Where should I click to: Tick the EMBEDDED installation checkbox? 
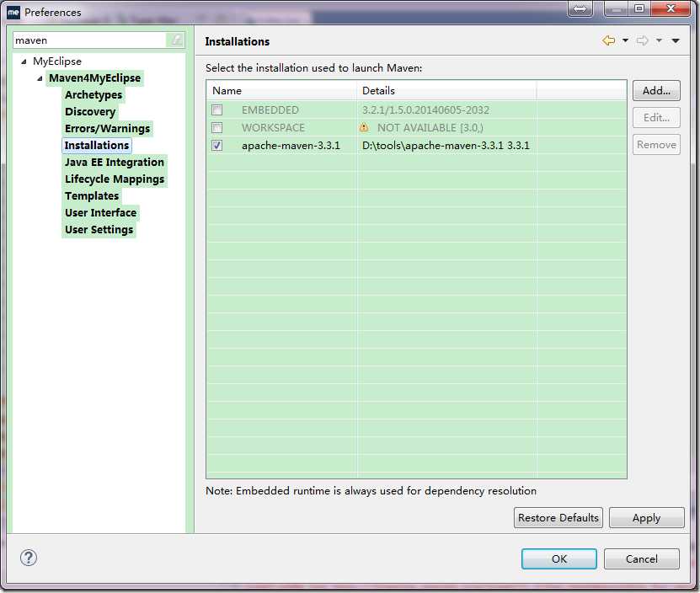coord(217,110)
